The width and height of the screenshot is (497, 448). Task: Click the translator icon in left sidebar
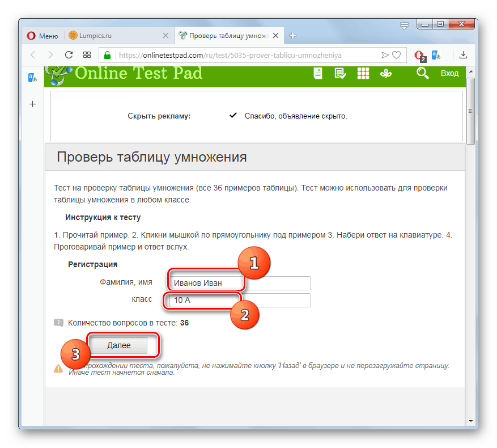pyautogui.click(x=32, y=78)
